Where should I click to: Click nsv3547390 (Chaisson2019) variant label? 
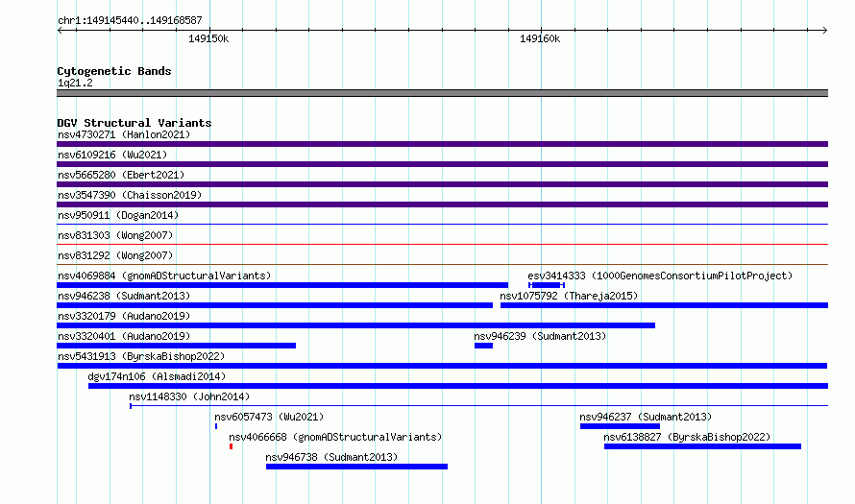[x=130, y=195]
